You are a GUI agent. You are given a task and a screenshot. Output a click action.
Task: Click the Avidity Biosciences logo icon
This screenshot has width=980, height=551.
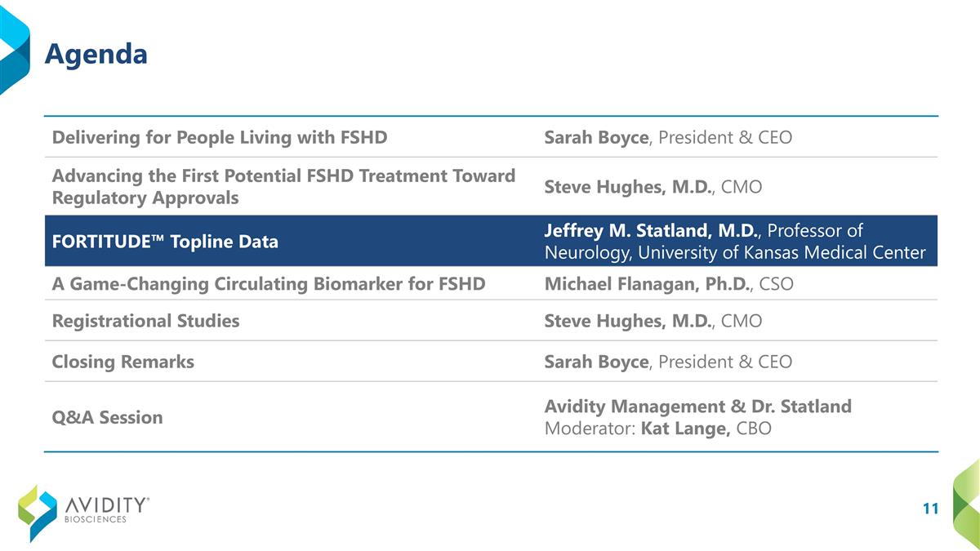(x=38, y=512)
